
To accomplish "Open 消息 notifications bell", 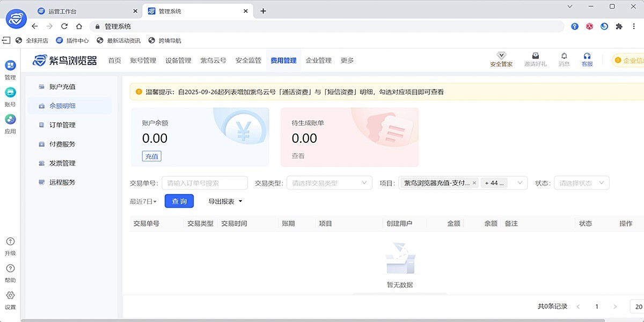I will pos(564,59).
